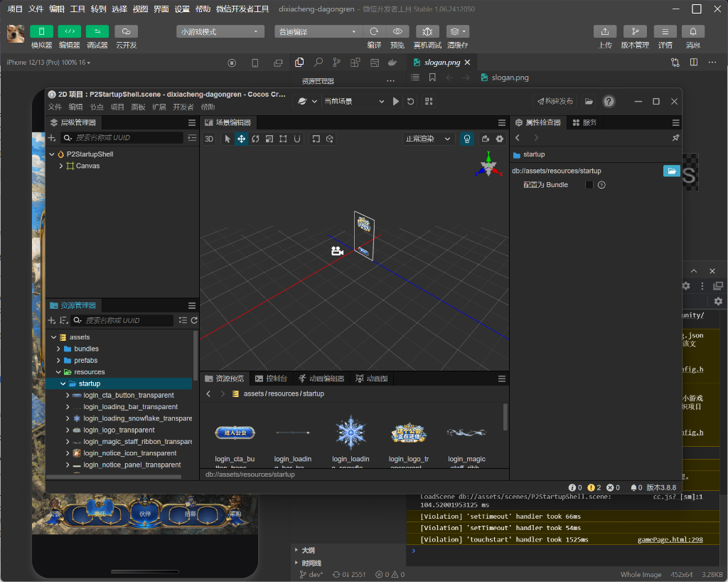Open the 当前场景 preview scene dropdown
This screenshot has width=728, height=582.
[354, 101]
